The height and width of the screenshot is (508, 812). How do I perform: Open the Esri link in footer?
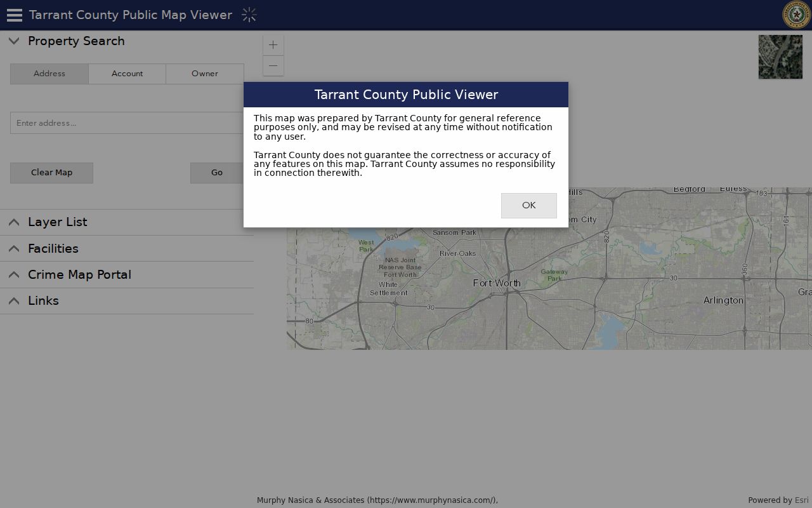(802, 500)
